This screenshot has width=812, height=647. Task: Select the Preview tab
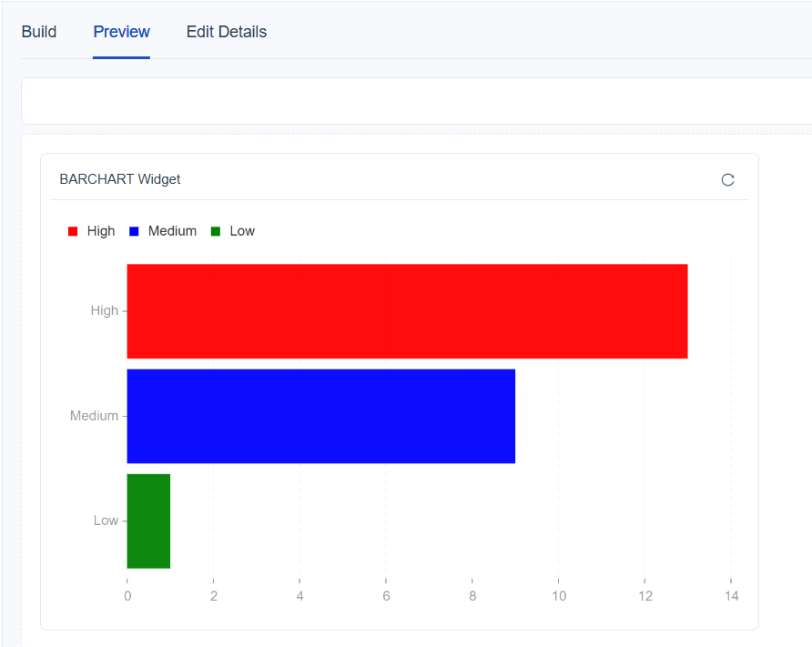[121, 32]
